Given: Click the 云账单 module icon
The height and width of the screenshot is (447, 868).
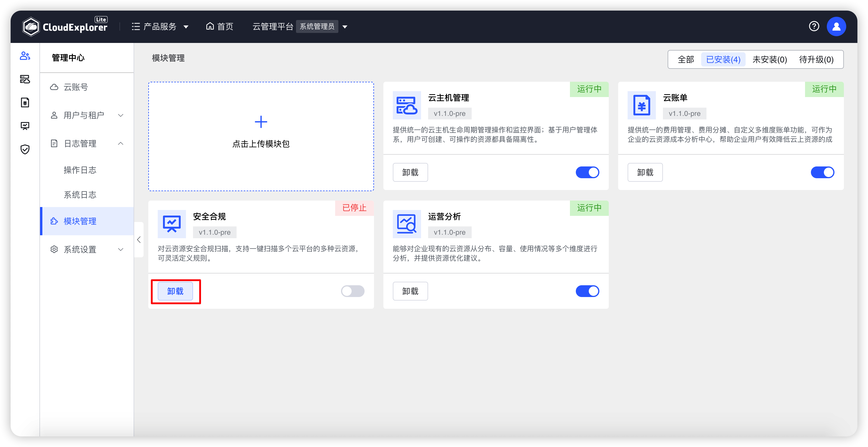Looking at the screenshot, I should coord(641,105).
